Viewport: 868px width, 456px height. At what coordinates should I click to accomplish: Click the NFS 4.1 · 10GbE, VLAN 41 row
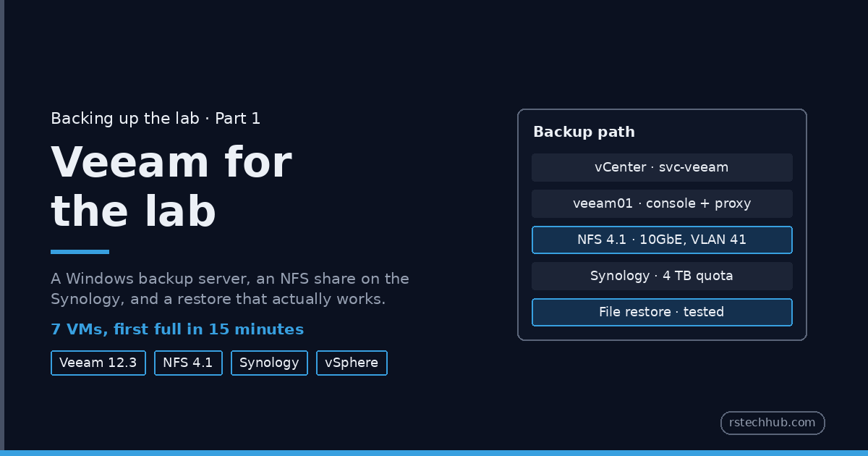(x=662, y=240)
